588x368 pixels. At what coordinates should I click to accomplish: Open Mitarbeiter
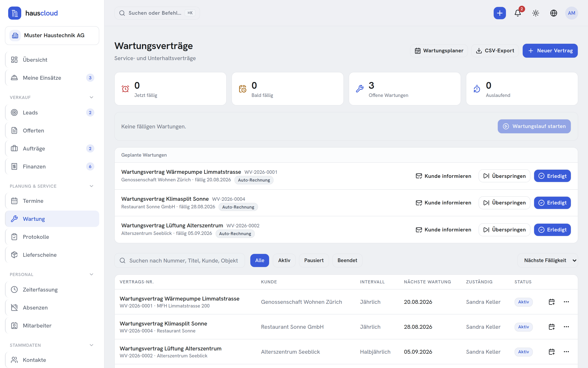click(x=52, y=326)
